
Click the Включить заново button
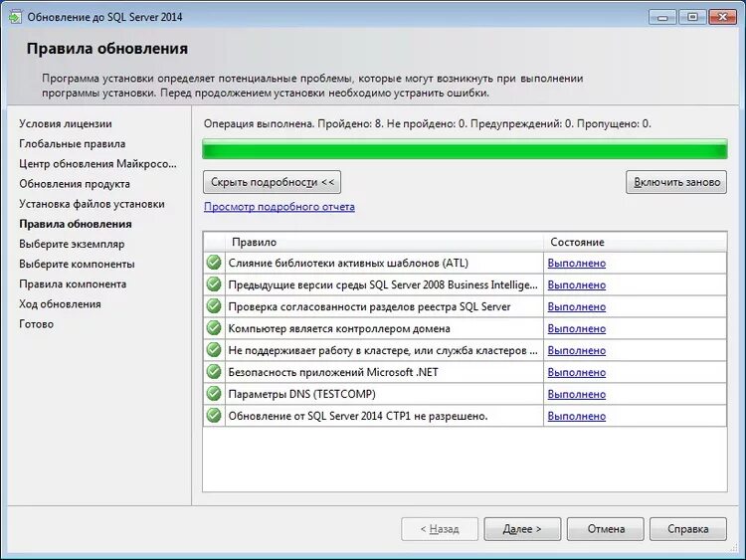676,182
